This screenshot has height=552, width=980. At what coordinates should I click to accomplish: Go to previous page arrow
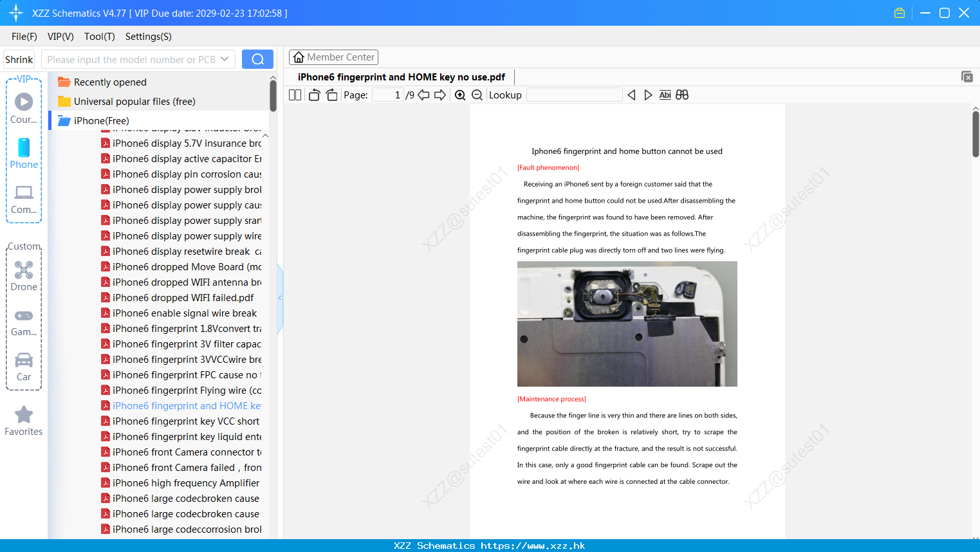(423, 95)
